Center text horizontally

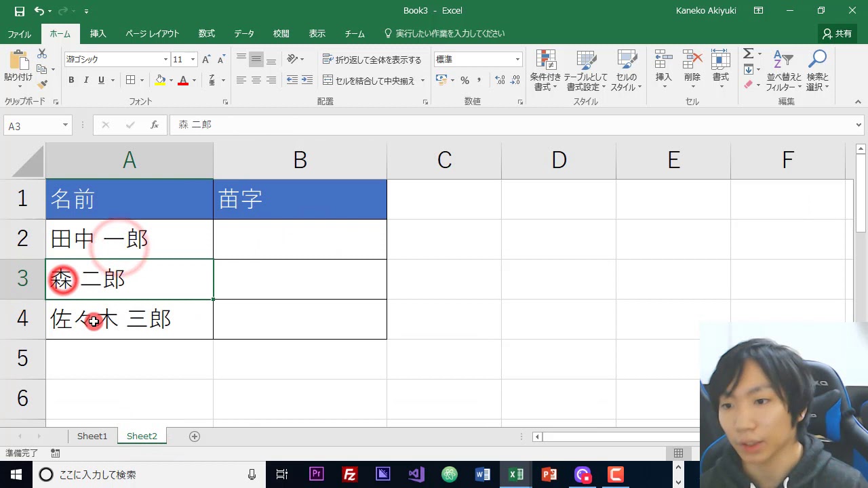coord(256,80)
